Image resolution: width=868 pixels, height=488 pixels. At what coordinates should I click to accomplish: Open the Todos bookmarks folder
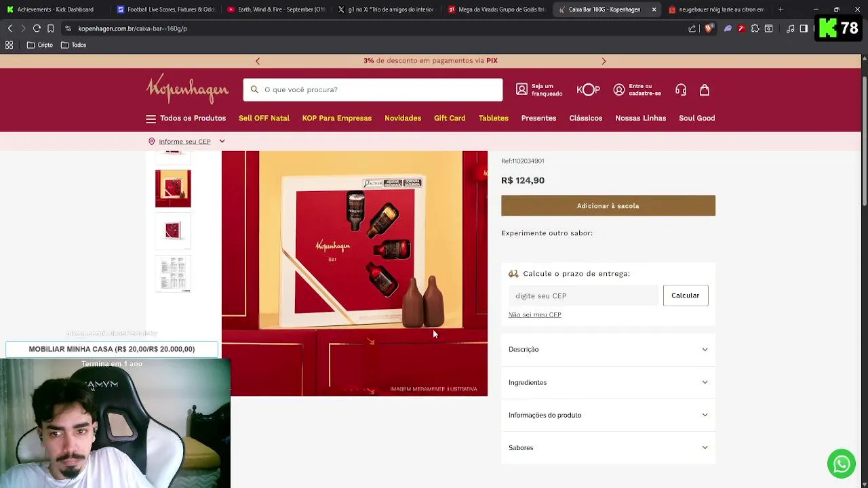[x=73, y=45]
